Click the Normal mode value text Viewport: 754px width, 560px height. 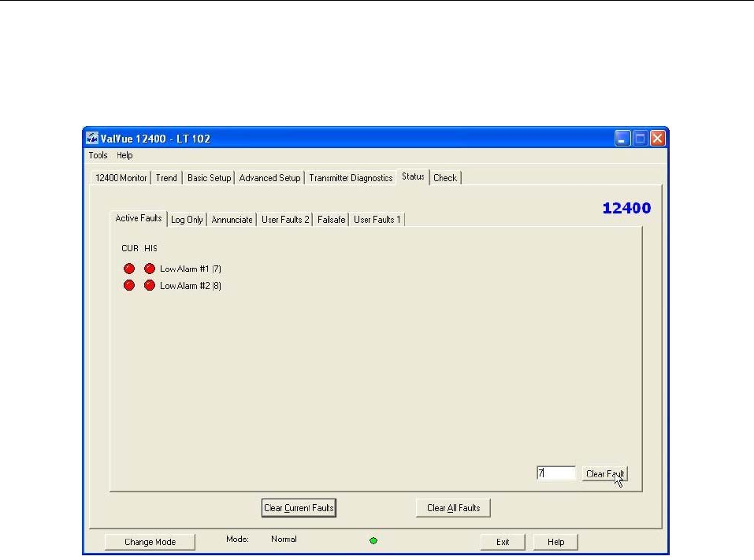(284, 539)
